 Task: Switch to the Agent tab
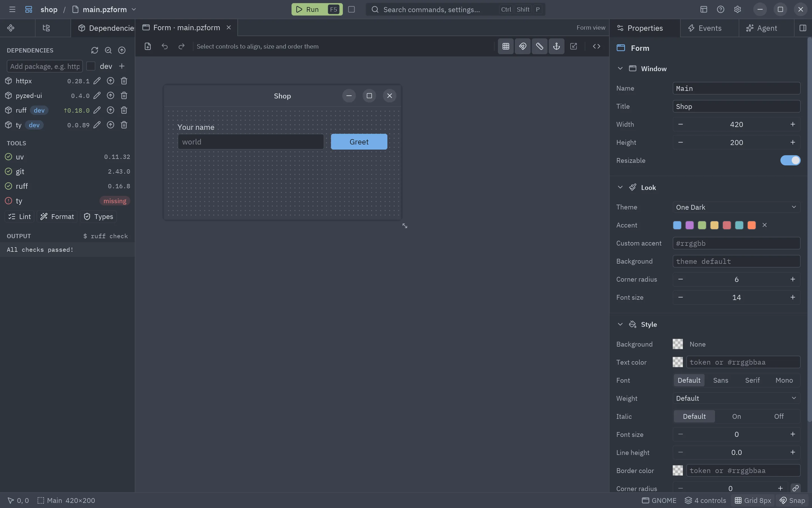pyautogui.click(x=766, y=28)
